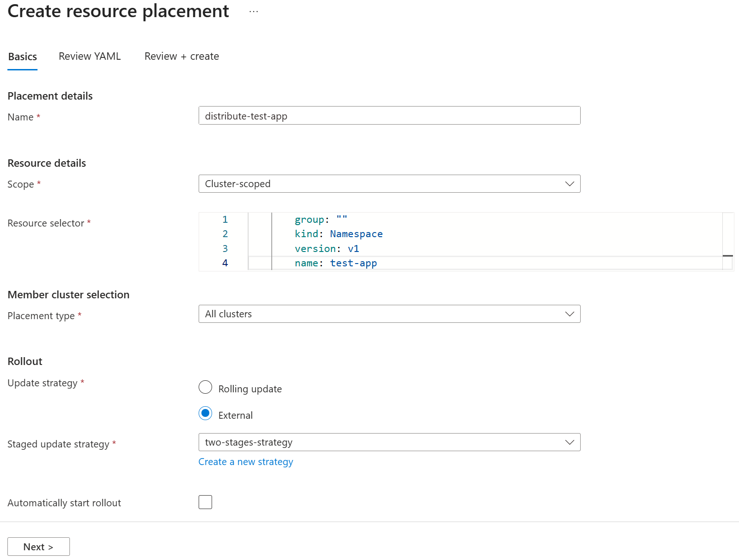Click the resource selector editor scrollbar
This screenshot has width=739, height=560.
click(x=728, y=241)
